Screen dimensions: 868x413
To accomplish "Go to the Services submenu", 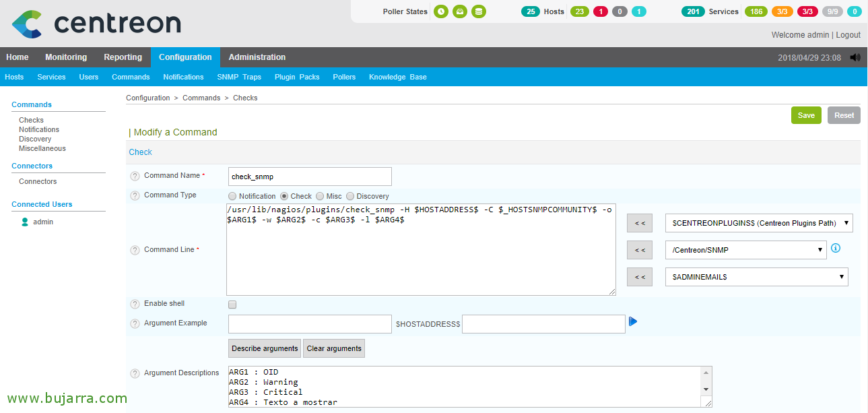I will (51, 77).
